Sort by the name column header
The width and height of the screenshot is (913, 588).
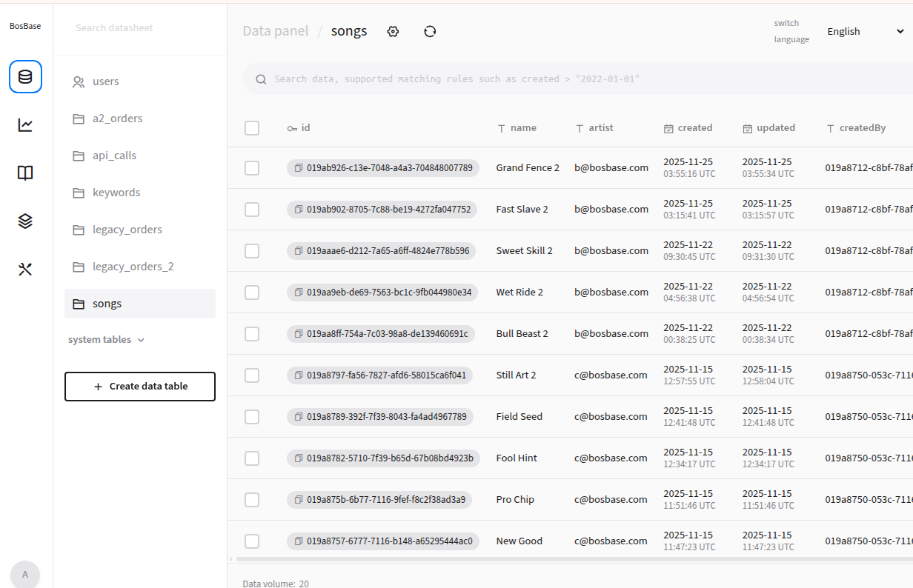[517, 128]
